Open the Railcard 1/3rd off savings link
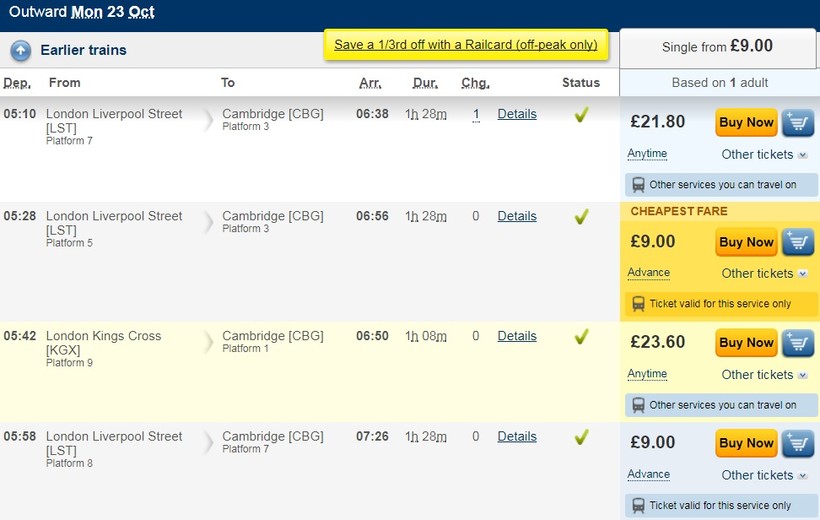 coord(465,45)
